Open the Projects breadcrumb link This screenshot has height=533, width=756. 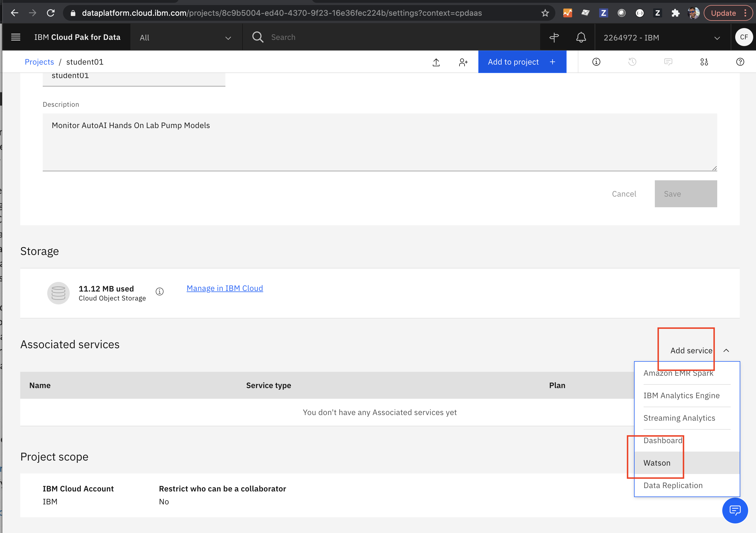tap(39, 62)
